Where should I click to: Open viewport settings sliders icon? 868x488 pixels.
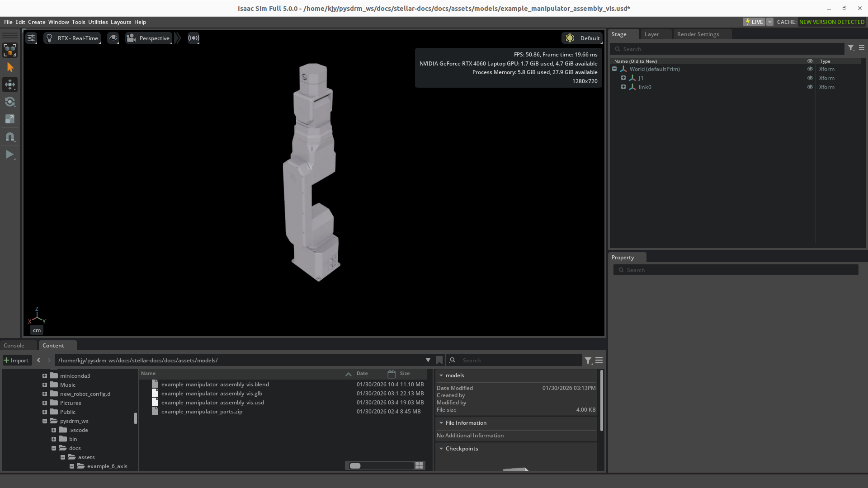31,38
